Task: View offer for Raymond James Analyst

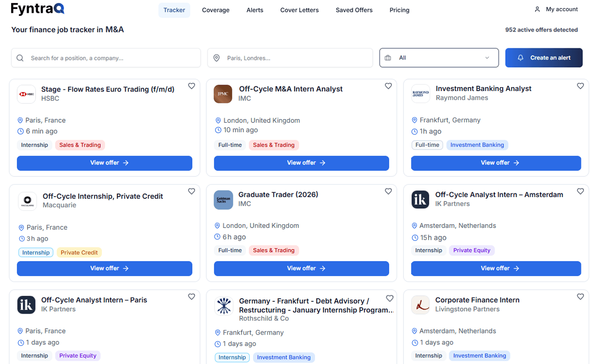Action: [496, 163]
